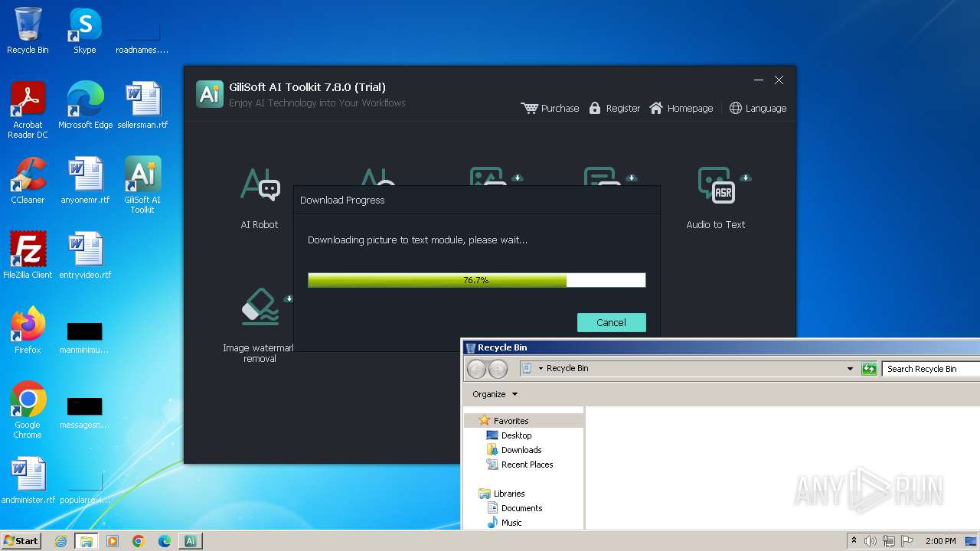
Task: Click Recycle Bin address breadcrumb
Action: (x=567, y=368)
